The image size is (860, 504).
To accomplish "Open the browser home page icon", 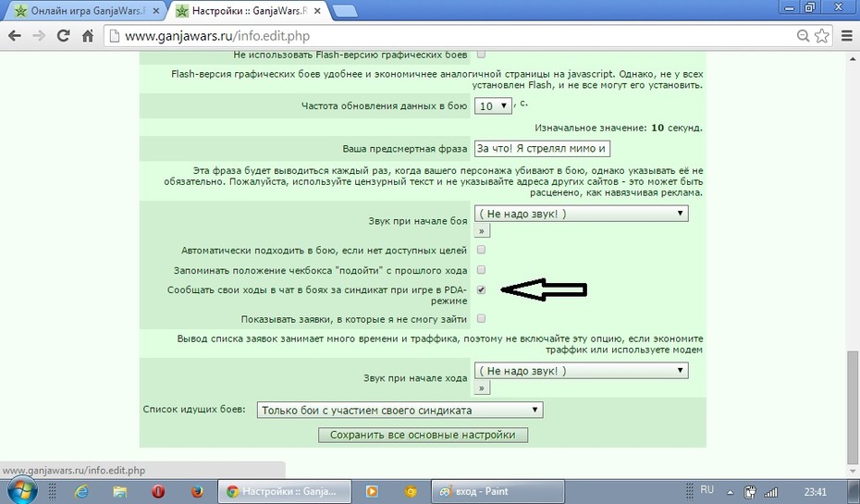I will tap(88, 36).
